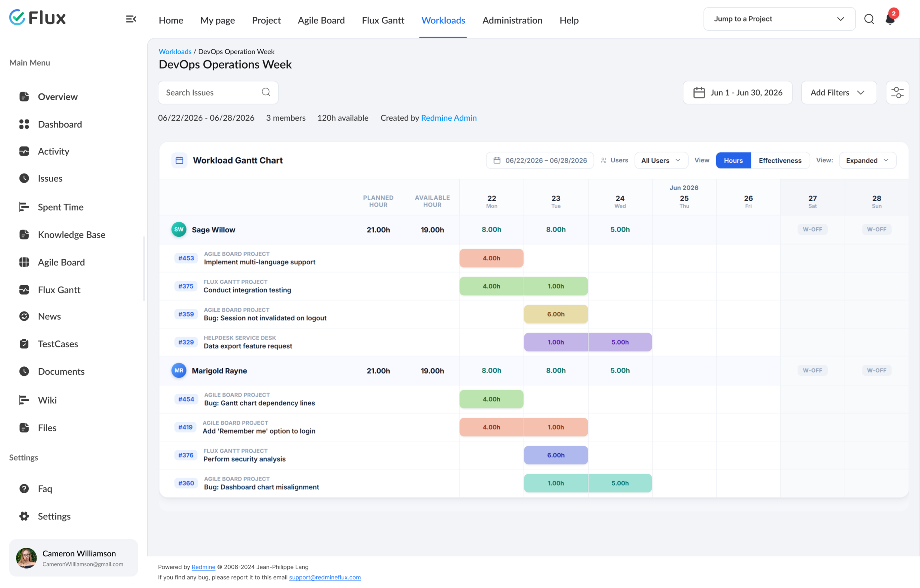
Task: Open the Project tab
Action: point(266,20)
